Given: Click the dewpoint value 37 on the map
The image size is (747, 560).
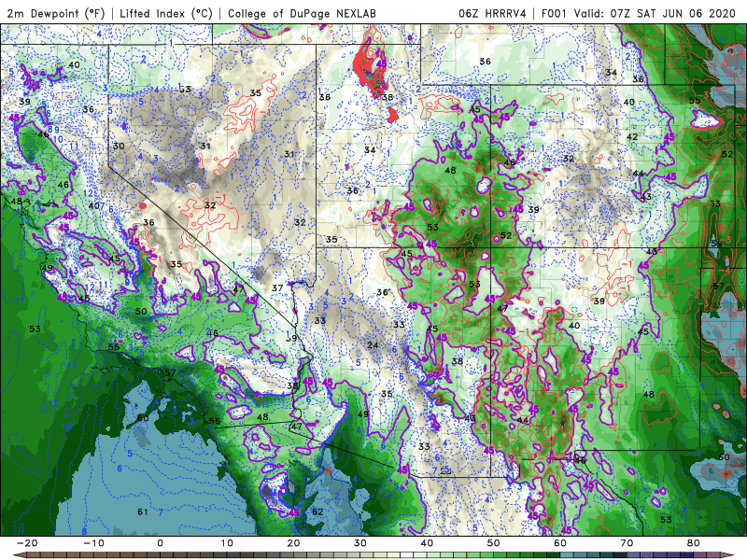Looking at the screenshot, I should tap(277, 288).
